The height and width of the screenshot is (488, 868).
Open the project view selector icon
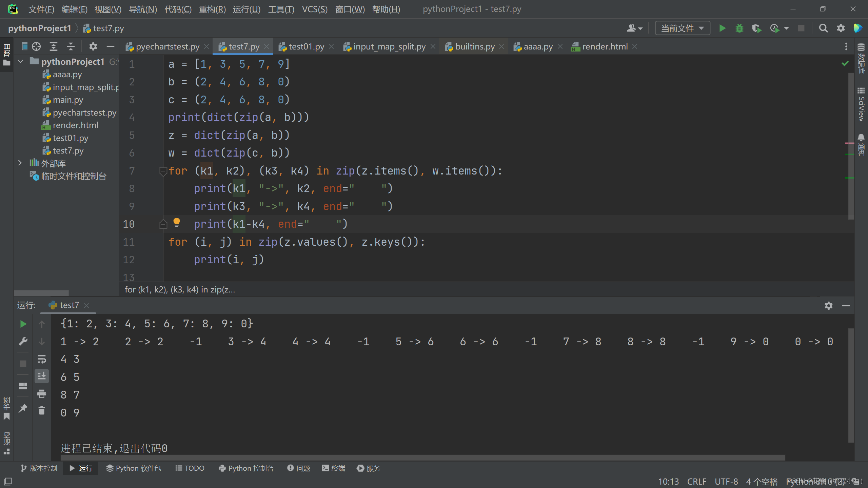[x=24, y=46]
